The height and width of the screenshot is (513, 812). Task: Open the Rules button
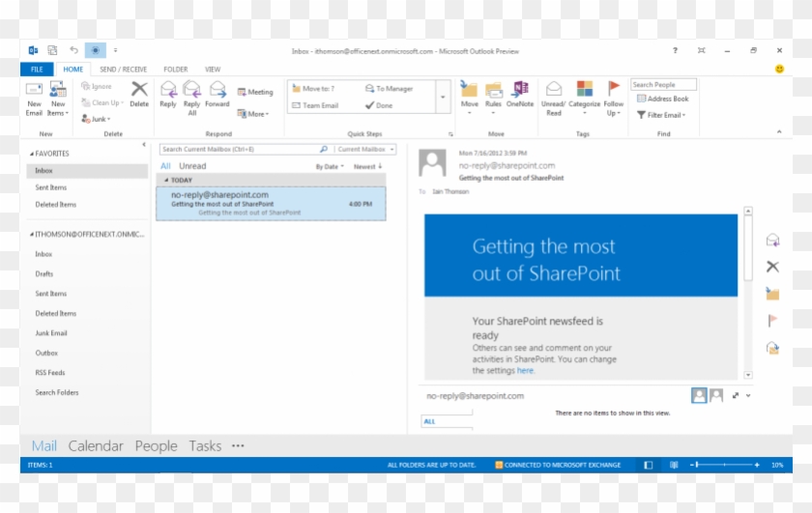[x=493, y=99]
